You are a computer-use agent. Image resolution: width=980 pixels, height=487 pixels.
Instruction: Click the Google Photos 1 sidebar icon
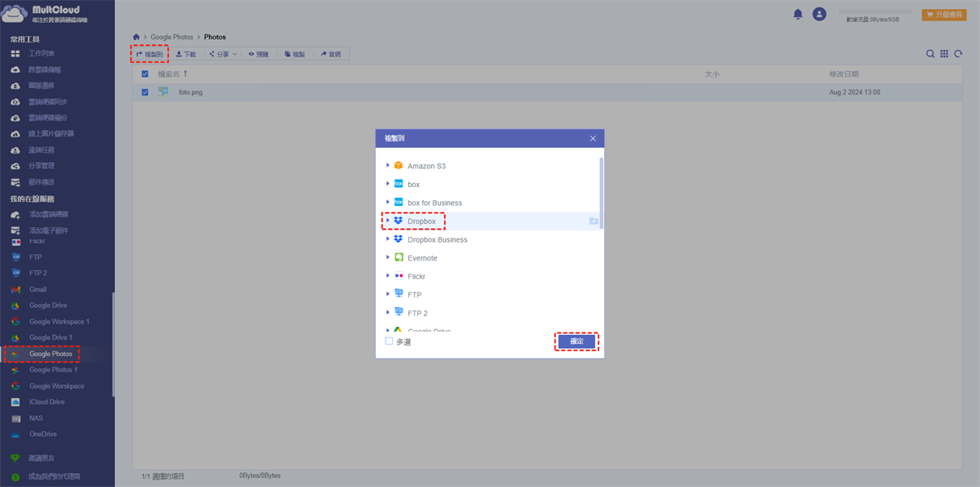coord(15,370)
